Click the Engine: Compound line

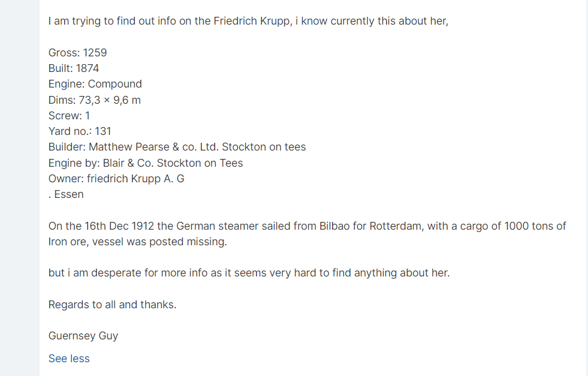(x=95, y=84)
